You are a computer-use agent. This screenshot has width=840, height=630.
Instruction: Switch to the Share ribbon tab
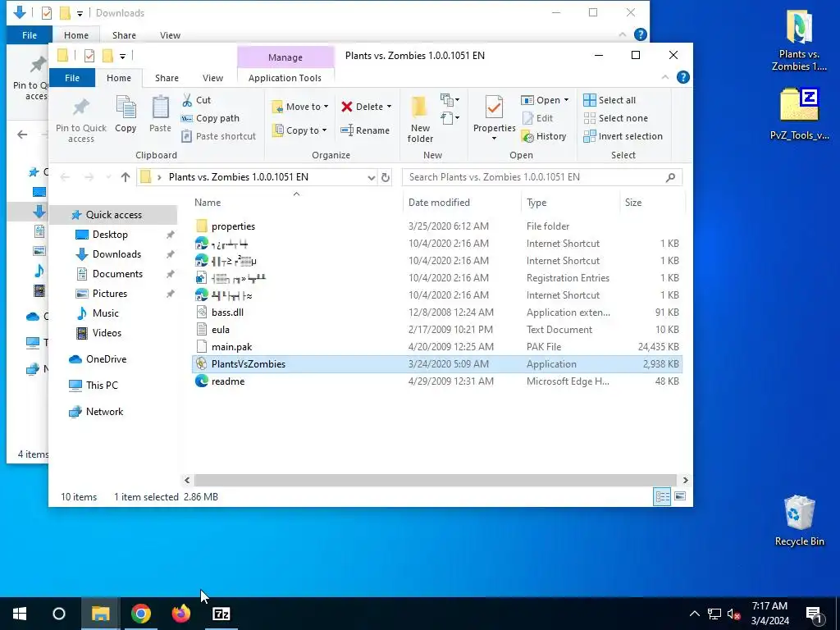(167, 78)
